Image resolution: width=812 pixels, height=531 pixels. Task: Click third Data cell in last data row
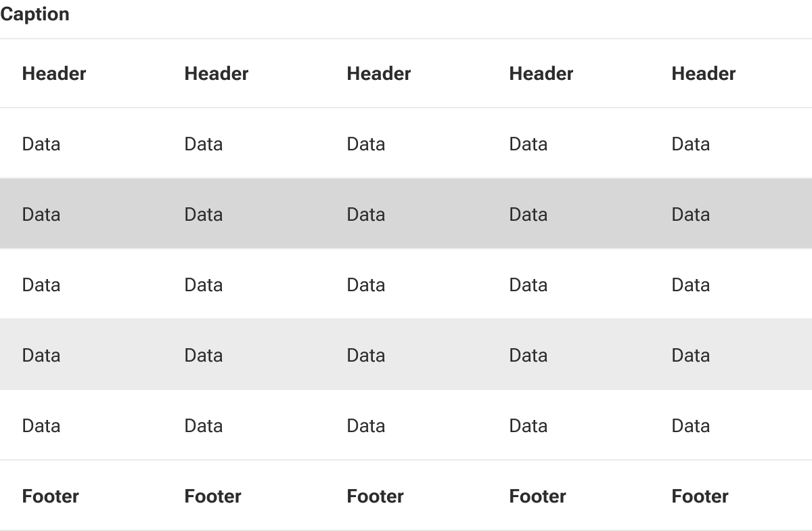point(406,425)
